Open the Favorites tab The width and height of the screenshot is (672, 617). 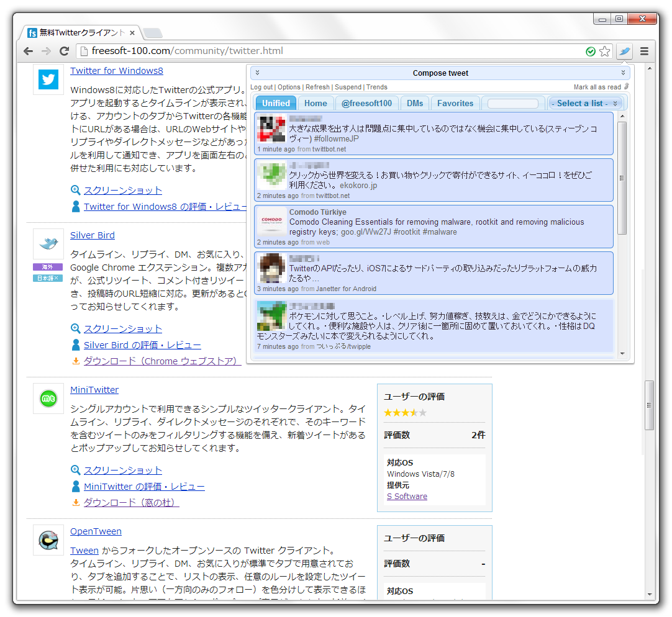pyautogui.click(x=455, y=103)
